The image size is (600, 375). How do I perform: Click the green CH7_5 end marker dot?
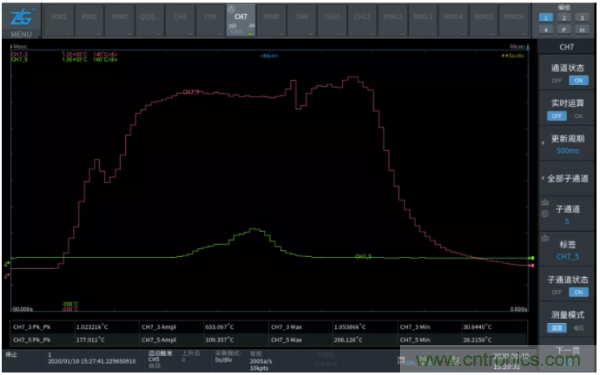[x=532, y=258]
